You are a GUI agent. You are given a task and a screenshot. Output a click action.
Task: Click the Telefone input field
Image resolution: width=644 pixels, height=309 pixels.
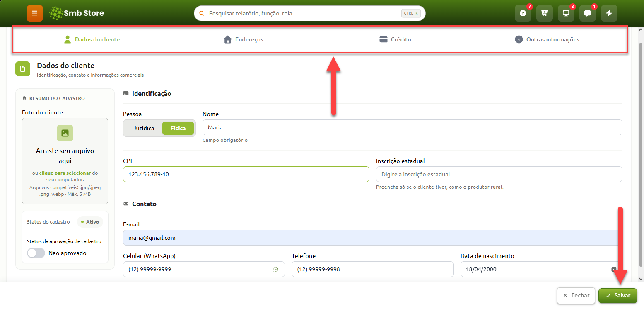(x=373, y=269)
